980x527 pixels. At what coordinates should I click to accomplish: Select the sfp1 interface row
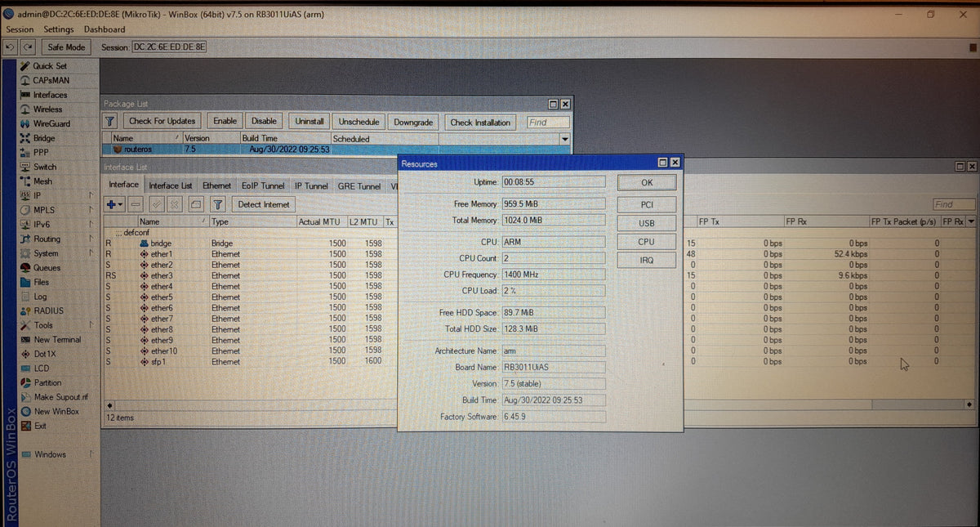[251, 361]
